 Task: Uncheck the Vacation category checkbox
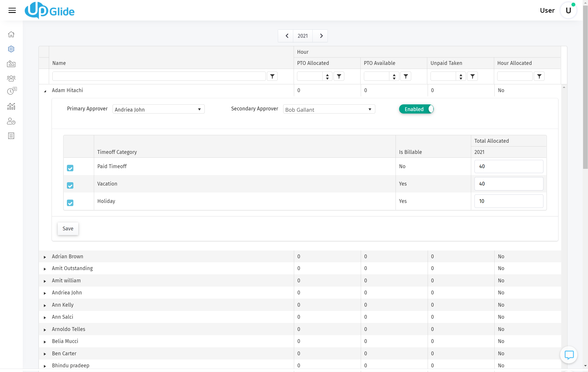(x=70, y=185)
